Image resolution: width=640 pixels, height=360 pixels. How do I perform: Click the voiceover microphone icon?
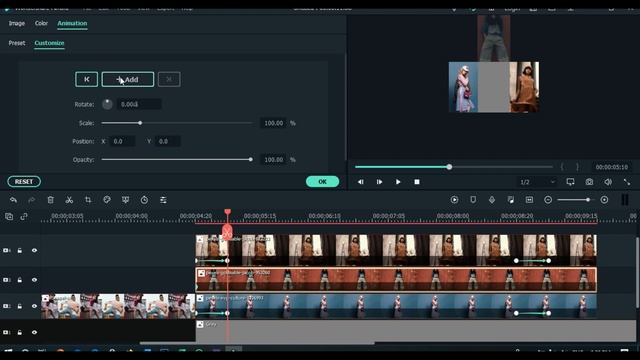[x=492, y=200]
